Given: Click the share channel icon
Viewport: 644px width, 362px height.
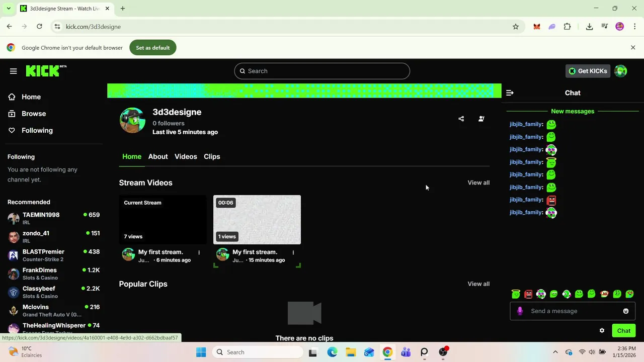Looking at the screenshot, I should [461, 119].
